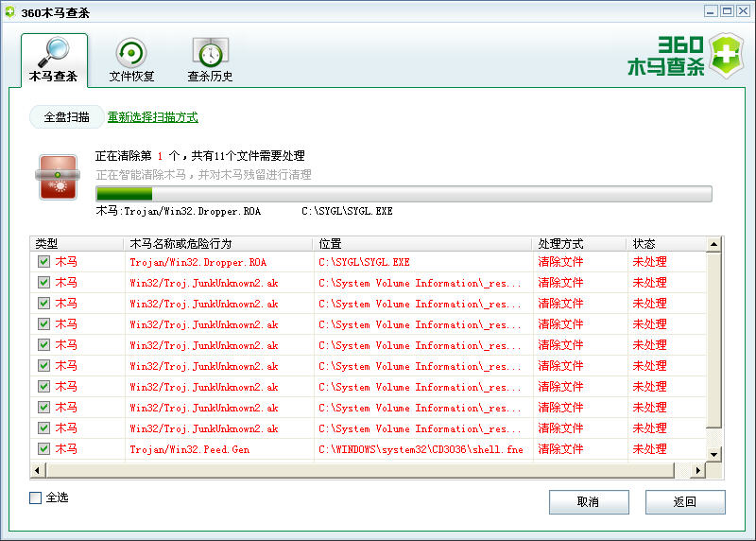The image size is (756, 541).
Task: Open the 查杀历史 tab
Action: (210, 60)
